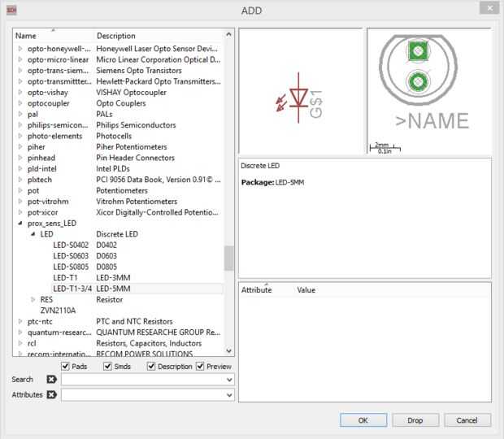Expand the opto-vishay library
Viewport: 504px width, 439px height.
20,92
